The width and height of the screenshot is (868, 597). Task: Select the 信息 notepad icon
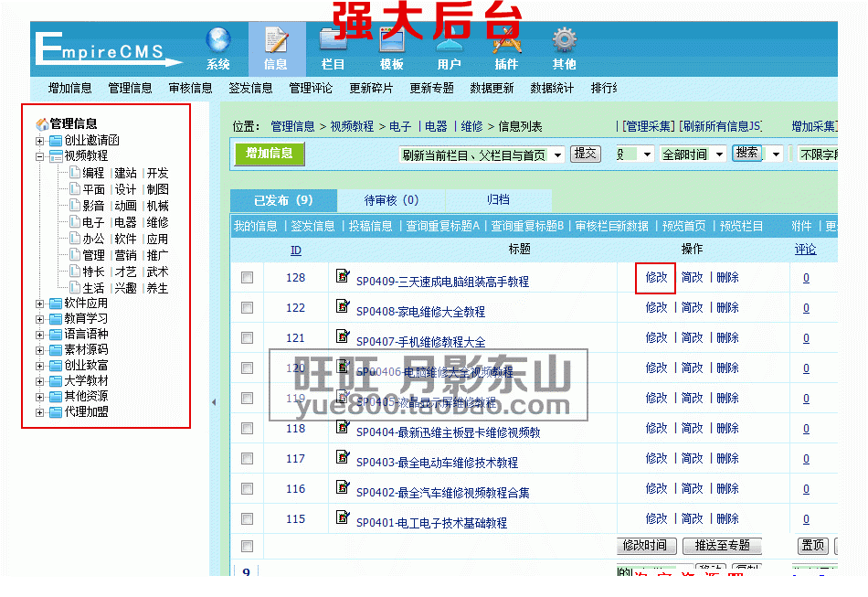pyautogui.click(x=276, y=41)
